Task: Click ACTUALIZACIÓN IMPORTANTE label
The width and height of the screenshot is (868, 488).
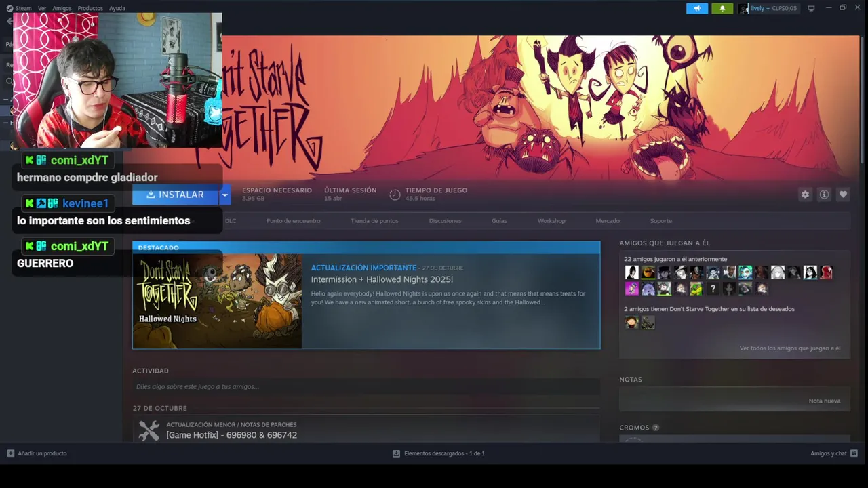Action: pos(363,268)
